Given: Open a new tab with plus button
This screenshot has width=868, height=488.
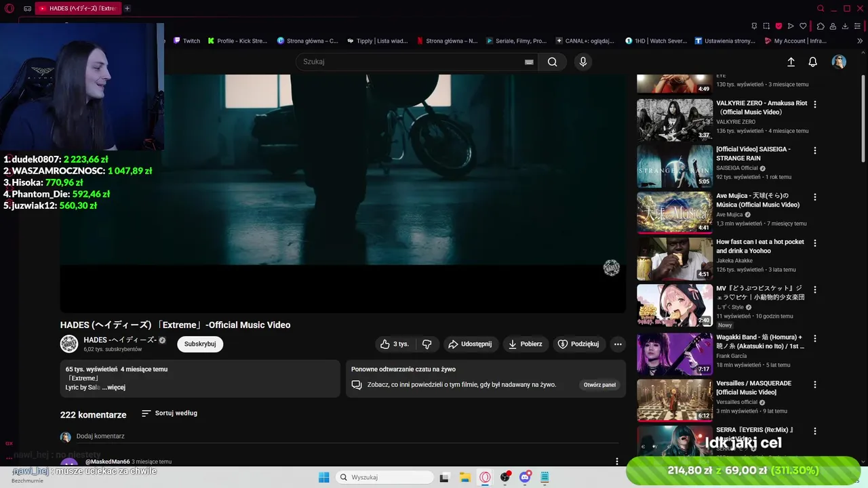Looking at the screenshot, I should pyautogui.click(x=127, y=9).
